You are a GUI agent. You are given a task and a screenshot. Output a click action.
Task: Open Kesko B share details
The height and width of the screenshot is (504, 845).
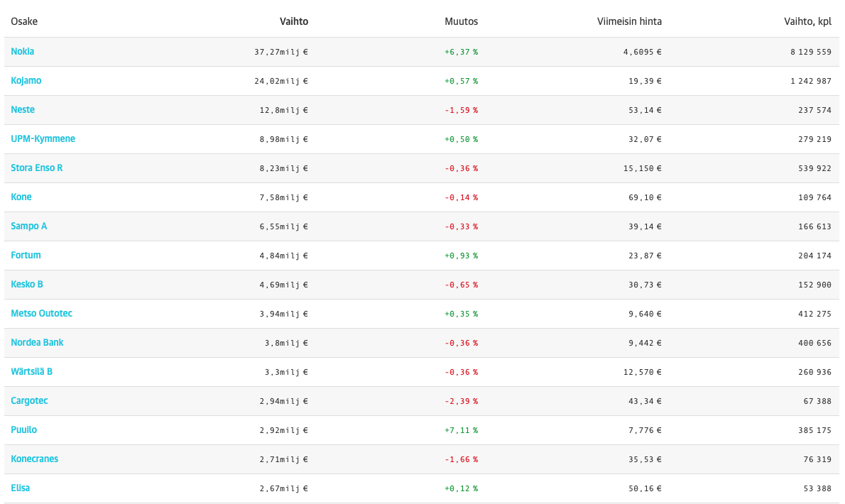(27, 285)
